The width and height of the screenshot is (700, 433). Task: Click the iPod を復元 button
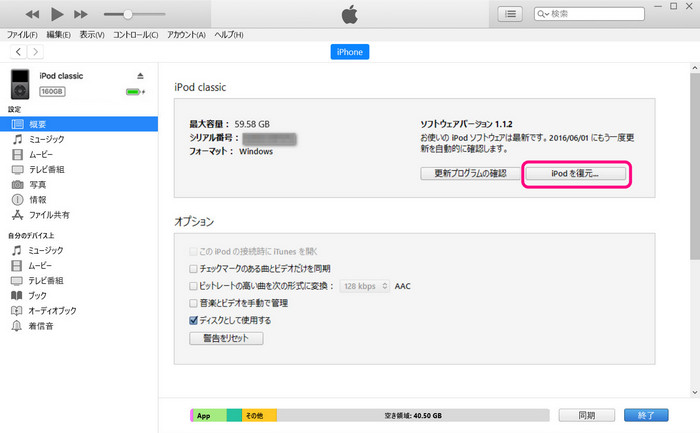[575, 173]
